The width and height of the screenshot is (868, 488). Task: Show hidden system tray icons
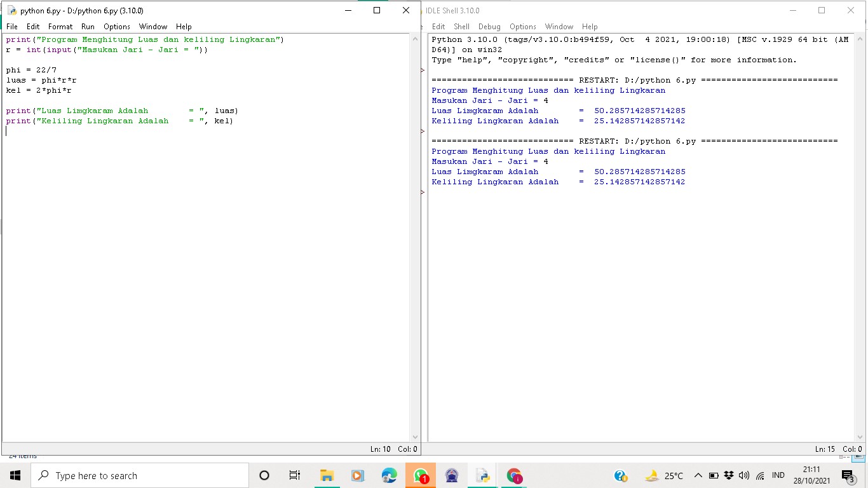coord(698,475)
